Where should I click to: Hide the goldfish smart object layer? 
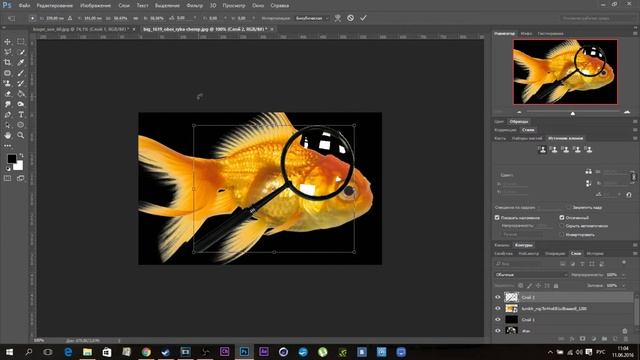pyautogui.click(x=498, y=309)
